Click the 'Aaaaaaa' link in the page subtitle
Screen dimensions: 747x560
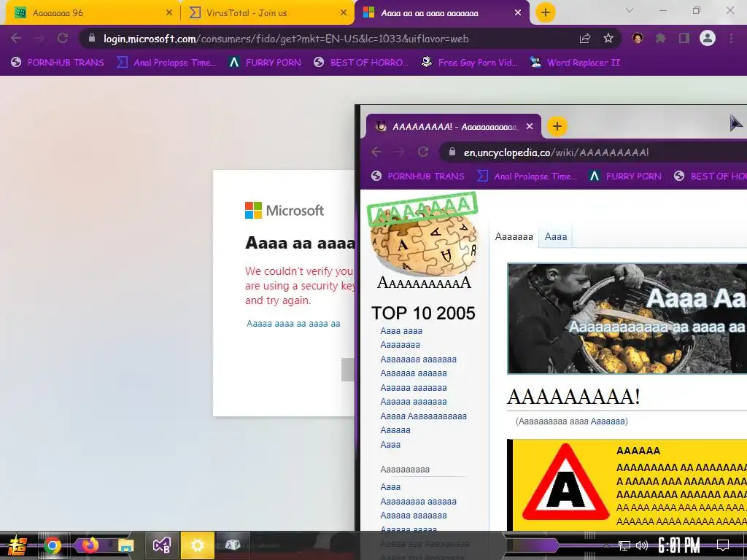[x=608, y=421]
